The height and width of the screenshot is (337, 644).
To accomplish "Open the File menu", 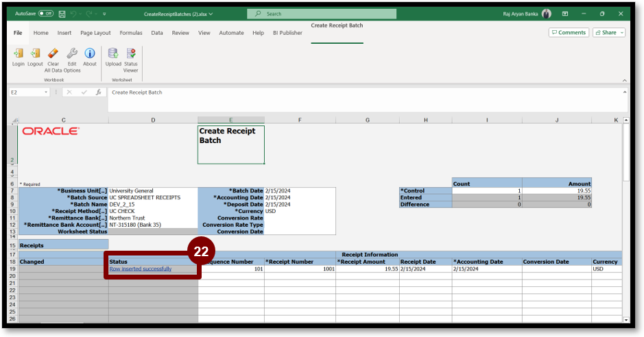I will [18, 33].
